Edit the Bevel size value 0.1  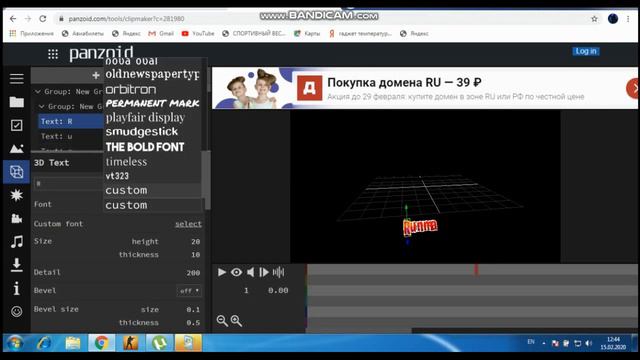pos(193,309)
